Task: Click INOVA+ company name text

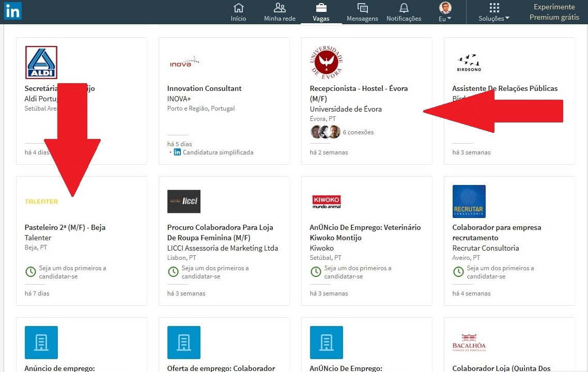Action: 179,99
